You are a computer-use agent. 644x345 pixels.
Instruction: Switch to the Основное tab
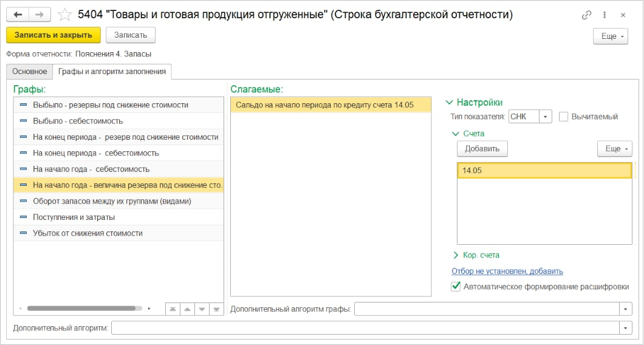click(30, 72)
